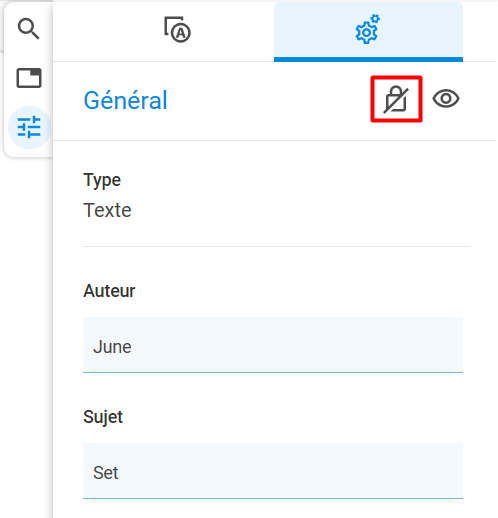Hide the annotation using the eye button
Screen dimensions: 498x518
click(446, 99)
